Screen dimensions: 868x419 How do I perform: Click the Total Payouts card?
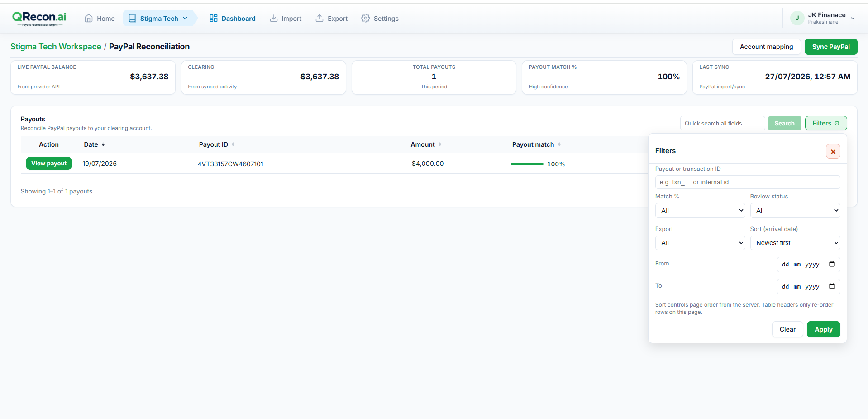[434, 77]
